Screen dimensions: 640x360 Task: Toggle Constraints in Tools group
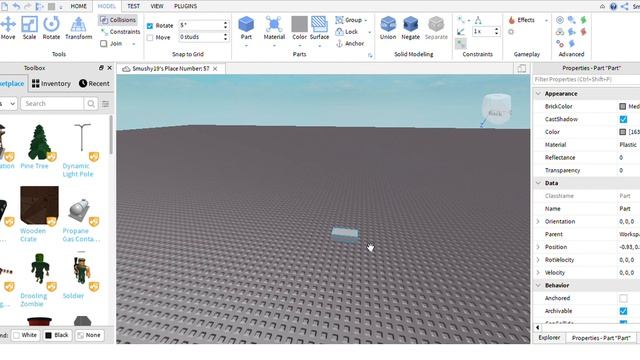click(120, 31)
